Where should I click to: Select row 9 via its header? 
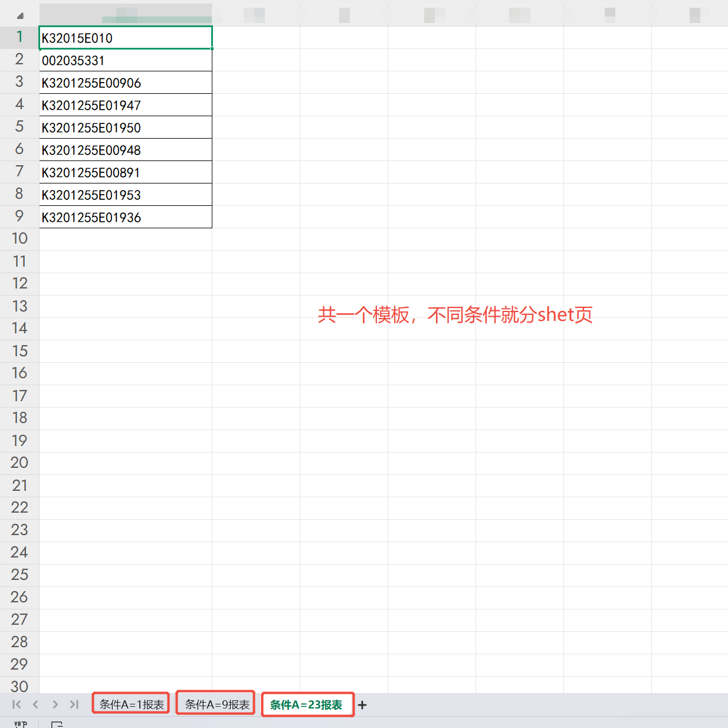click(19, 217)
